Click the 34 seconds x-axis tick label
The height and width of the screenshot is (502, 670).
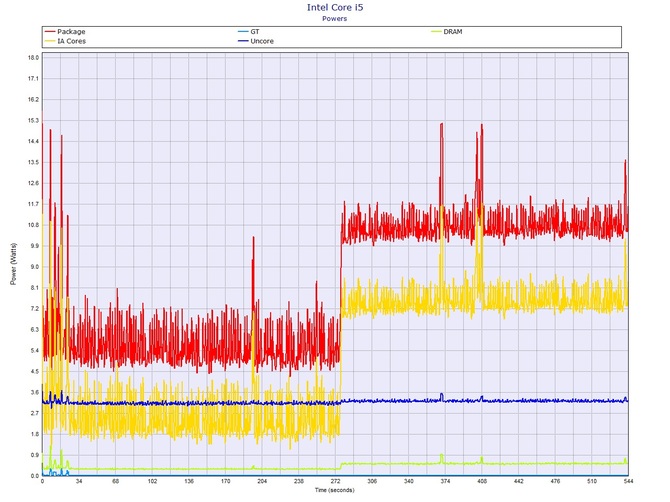coord(79,481)
